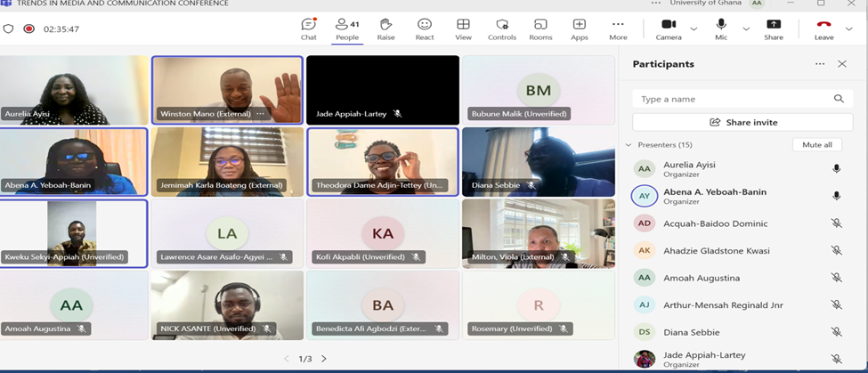Click the Share screen icon
This screenshot has height=373, width=868.
(x=774, y=28)
